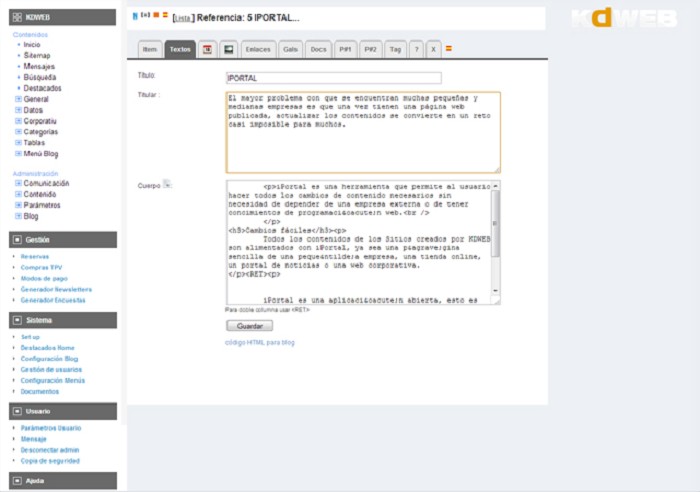This screenshot has height=492, width=700.
Task: Open Mensajes in the Contenidos list
Action: [x=39, y=66]
